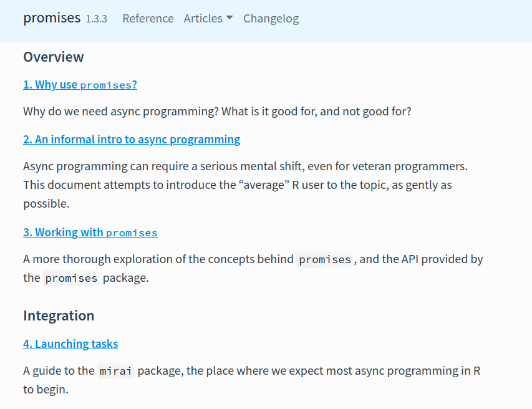Open 'An informal intro to async programming'
Image resolution: width=532 pixels, height=409 pixels.
point(132,140)
